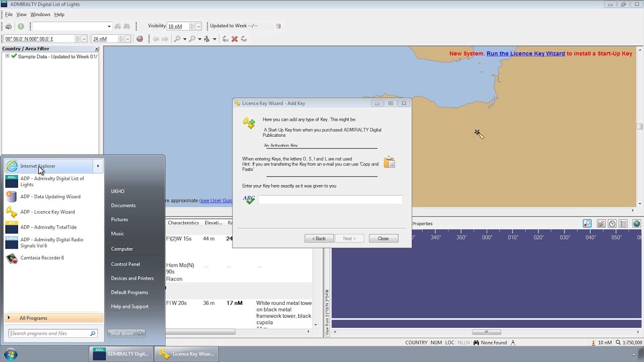Click the red X delete toolbar icon

[234, 39]
